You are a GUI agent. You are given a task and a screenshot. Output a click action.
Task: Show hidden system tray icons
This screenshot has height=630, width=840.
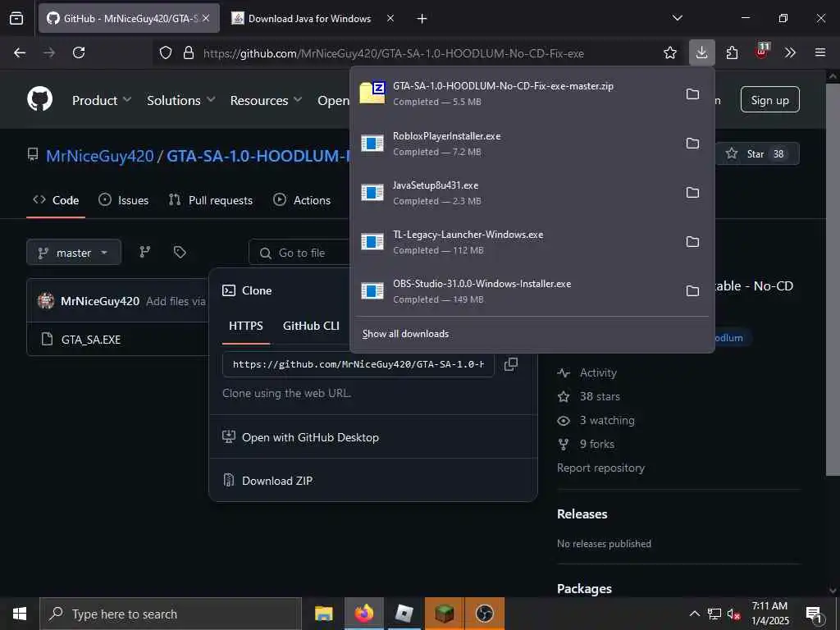click(694, 614)
